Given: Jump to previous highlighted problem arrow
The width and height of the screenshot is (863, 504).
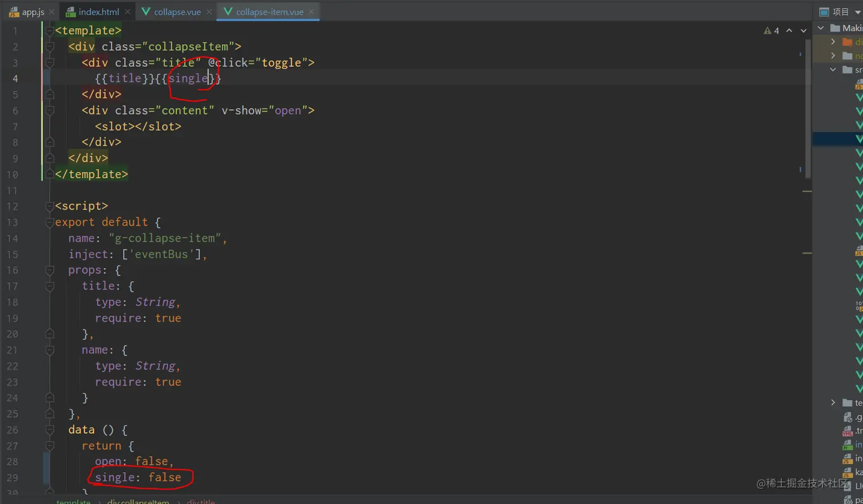Looking at the screenshot, I should coord(789,30).
